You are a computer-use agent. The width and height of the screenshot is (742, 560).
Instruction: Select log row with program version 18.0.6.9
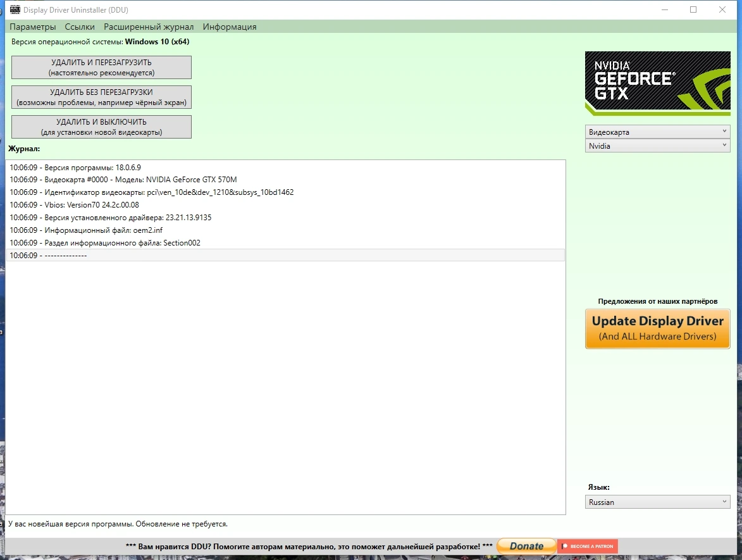point(285,168)
